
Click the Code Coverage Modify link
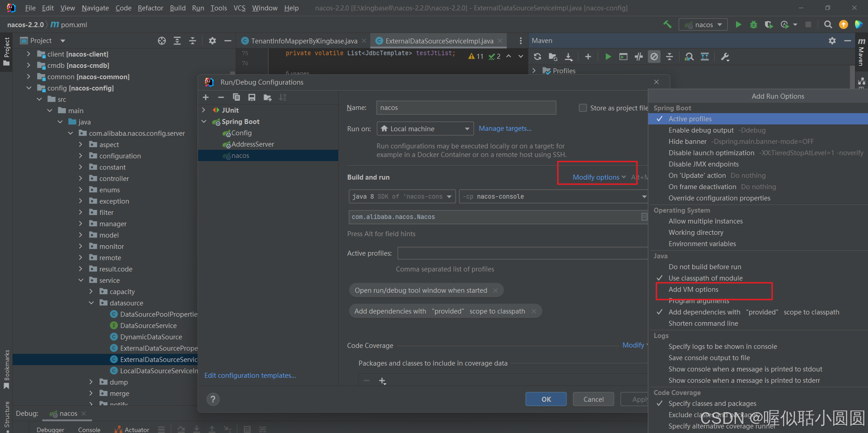pyautogui.click(x=633, y=345)
